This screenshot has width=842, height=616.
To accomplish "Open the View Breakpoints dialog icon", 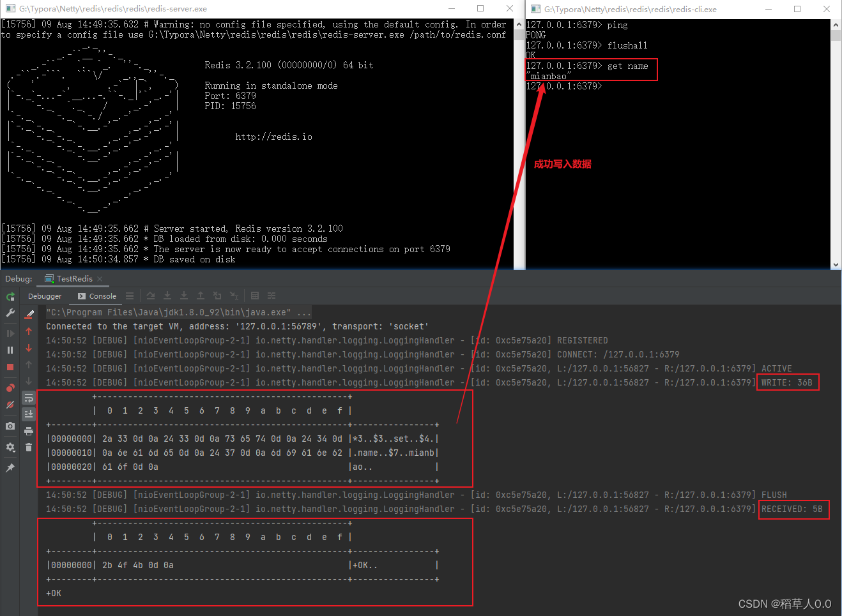I will click(x=10, y=387).
